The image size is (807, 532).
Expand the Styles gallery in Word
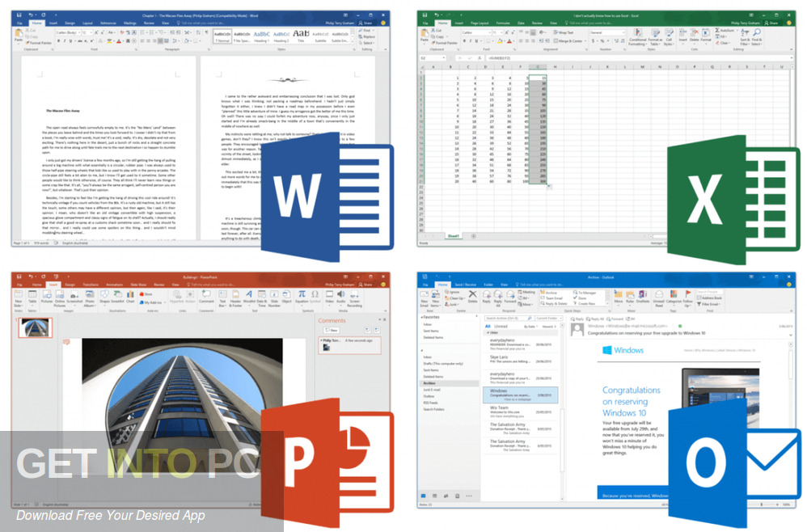point(353,42)
